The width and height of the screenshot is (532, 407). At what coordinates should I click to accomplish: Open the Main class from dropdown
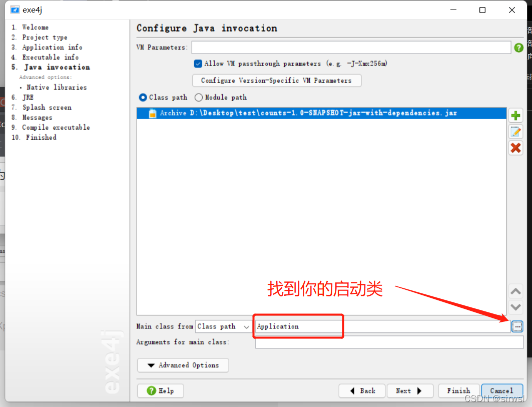tap(224, 326)
